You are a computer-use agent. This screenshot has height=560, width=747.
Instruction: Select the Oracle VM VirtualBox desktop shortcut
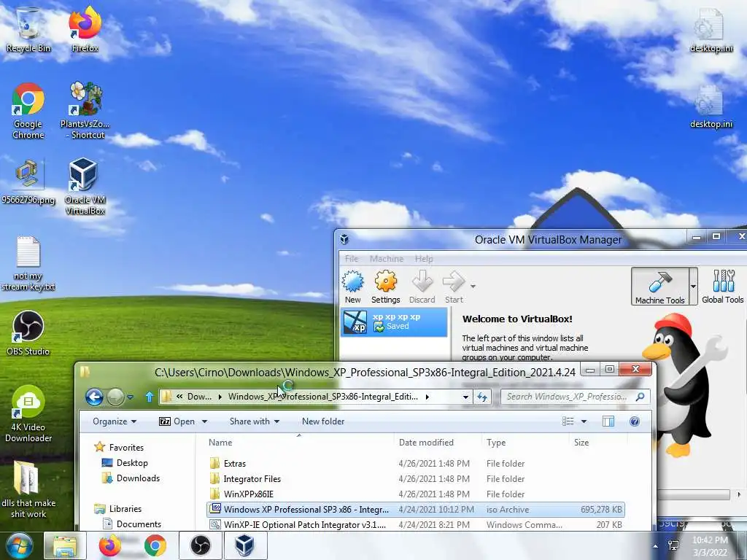pos(85,187)
